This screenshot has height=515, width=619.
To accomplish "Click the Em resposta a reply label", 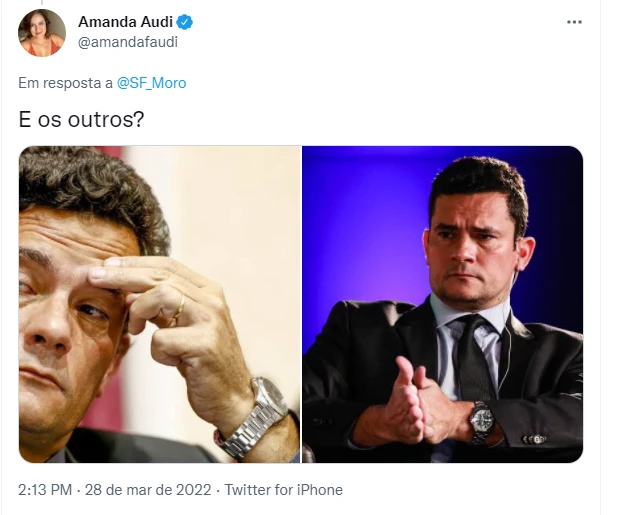I will (66, 83).
